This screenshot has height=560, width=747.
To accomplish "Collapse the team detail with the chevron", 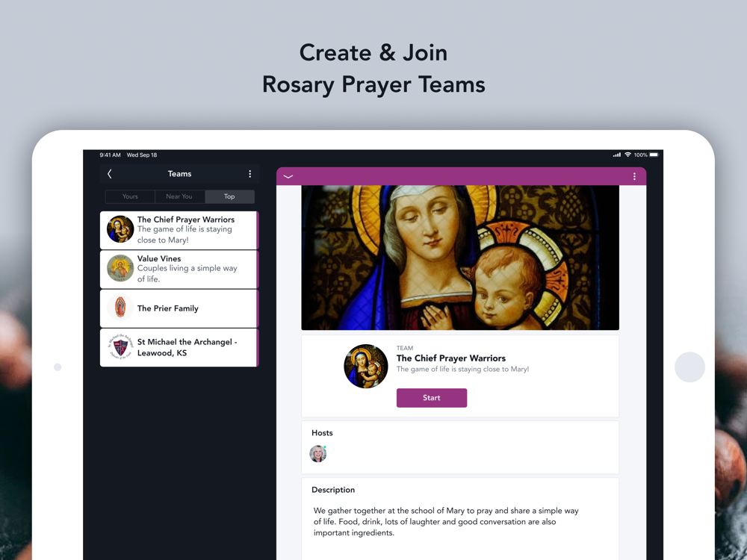I will click(288, 176).
